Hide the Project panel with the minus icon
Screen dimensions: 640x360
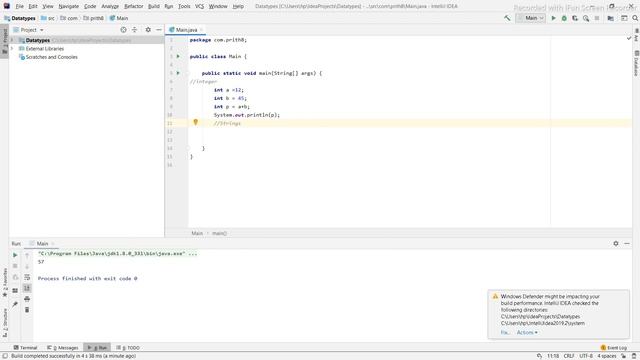coord(159,30)
